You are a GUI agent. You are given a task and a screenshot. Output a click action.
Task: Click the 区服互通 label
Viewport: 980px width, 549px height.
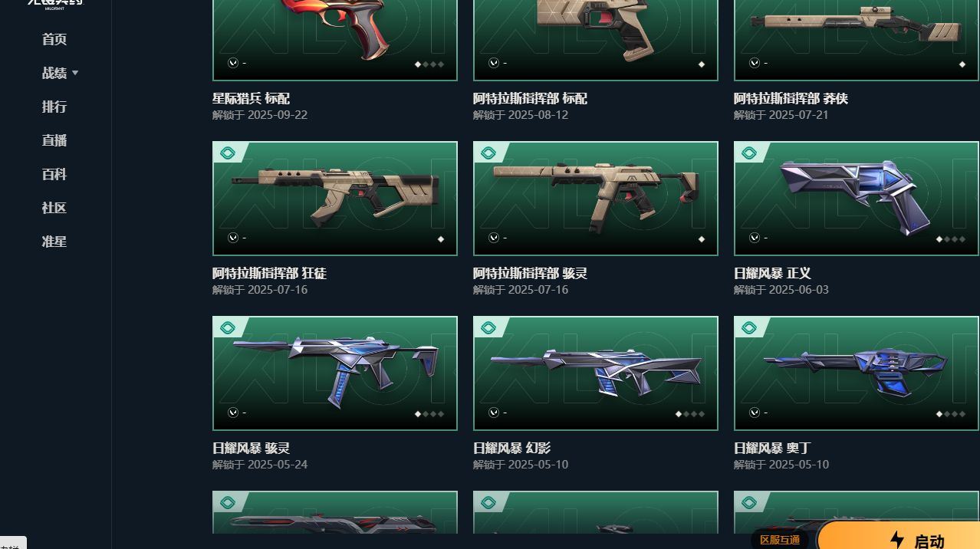point(780,540)
